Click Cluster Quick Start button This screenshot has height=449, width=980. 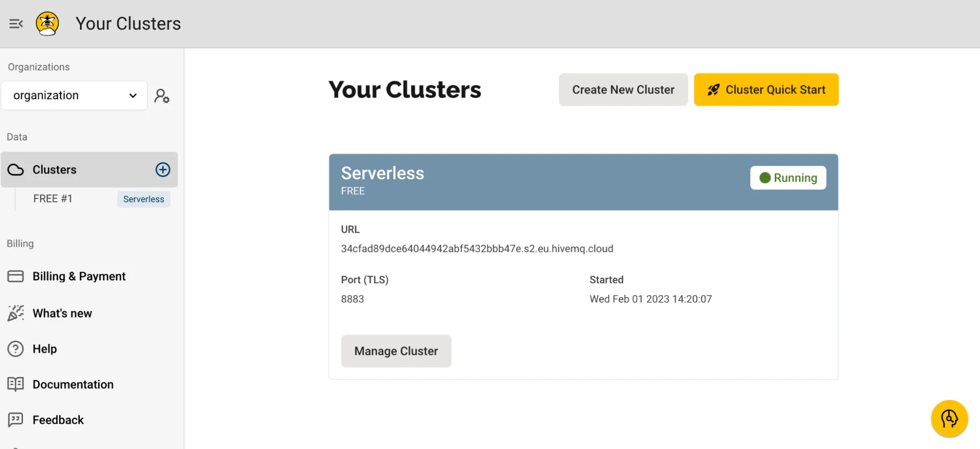[766, 90]
